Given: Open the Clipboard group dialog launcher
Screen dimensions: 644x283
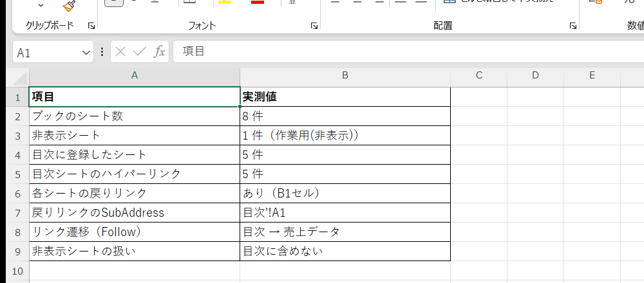Looking at the screenshot, I should [91, 26].
